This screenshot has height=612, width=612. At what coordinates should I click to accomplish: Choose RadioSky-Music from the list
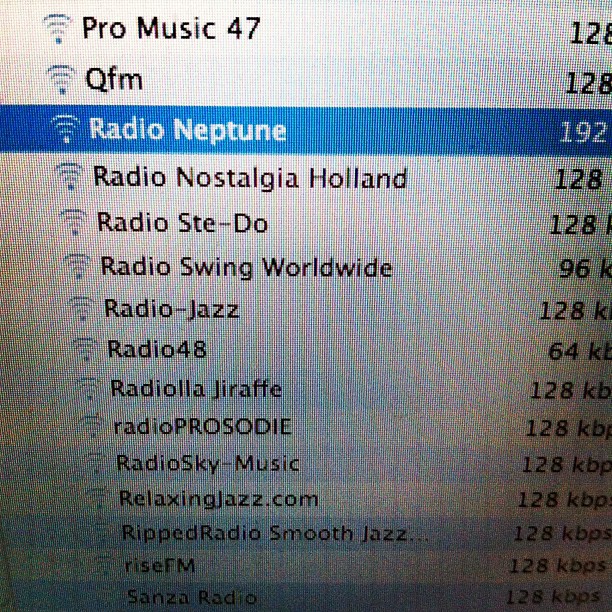coord(208,463)
